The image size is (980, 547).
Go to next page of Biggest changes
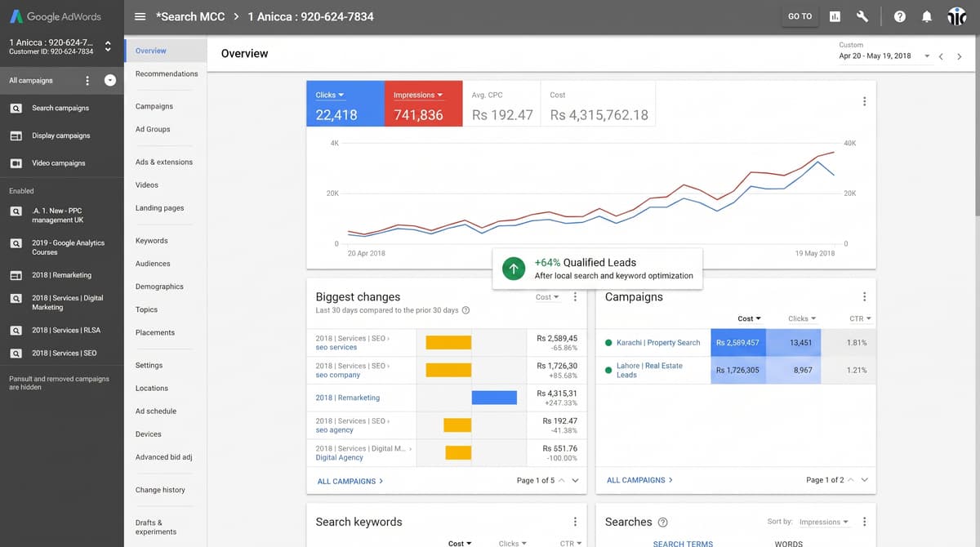(x=575, y=480)
